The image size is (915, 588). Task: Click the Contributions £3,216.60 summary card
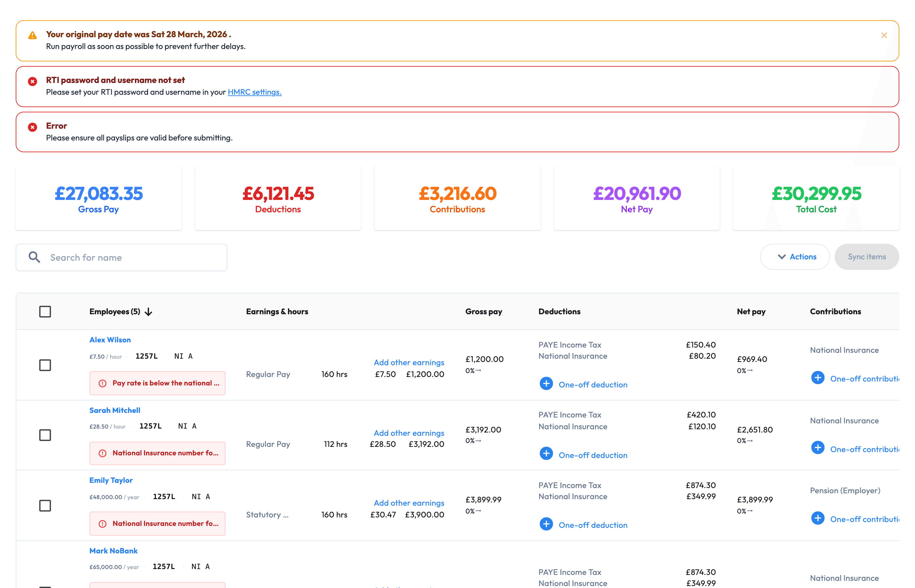[x=457, y=198]
